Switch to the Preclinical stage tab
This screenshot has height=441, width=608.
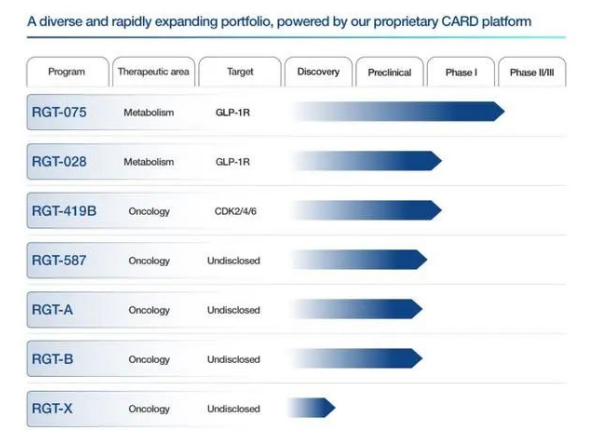tap(389, 72)
